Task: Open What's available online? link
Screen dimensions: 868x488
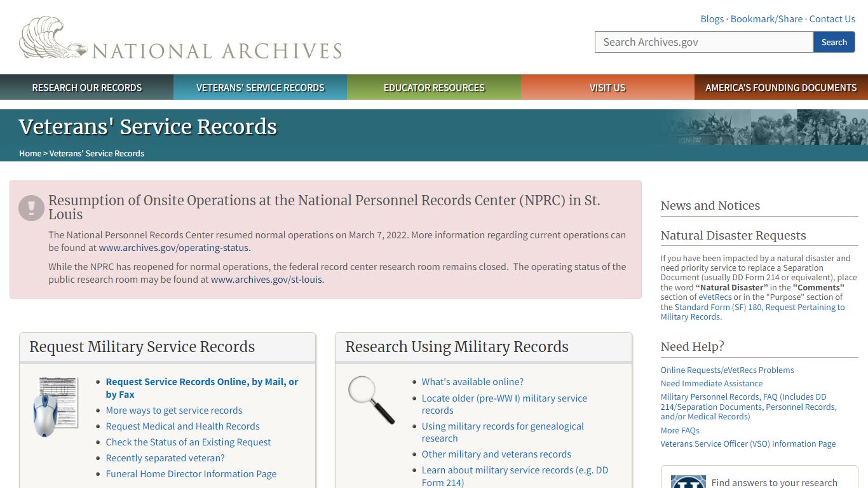Action: coord(473,382)
